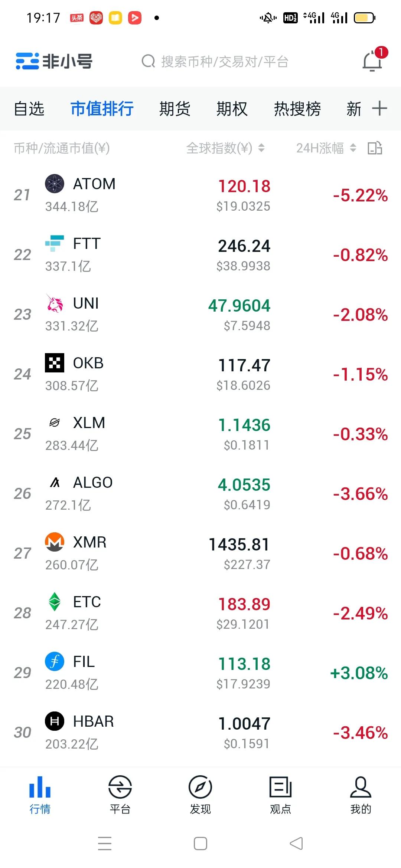Switch to the 自选 tab
Viewport: 401px width, 868px height.
(x=29, y=109)
